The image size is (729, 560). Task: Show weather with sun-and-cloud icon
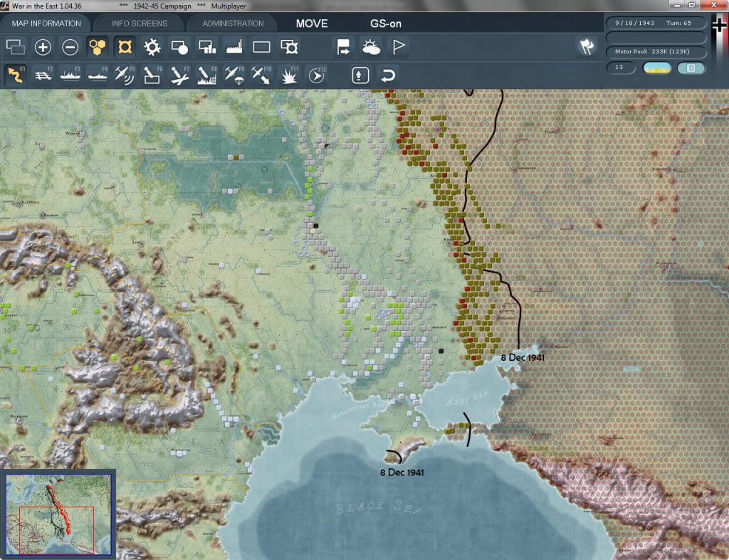pos(371,47)
